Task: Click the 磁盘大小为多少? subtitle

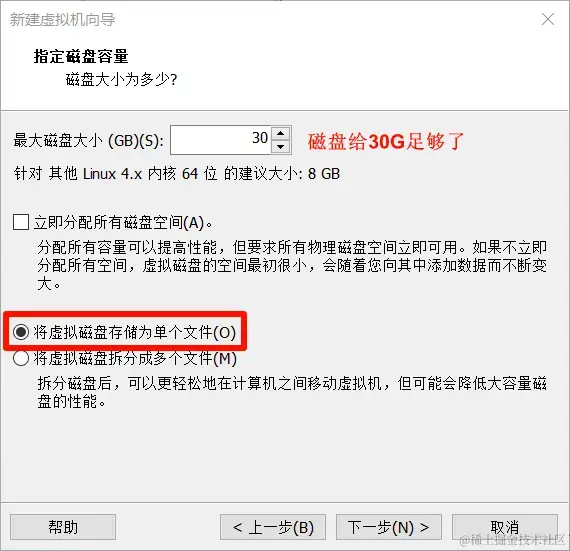Action: point(121,79)
